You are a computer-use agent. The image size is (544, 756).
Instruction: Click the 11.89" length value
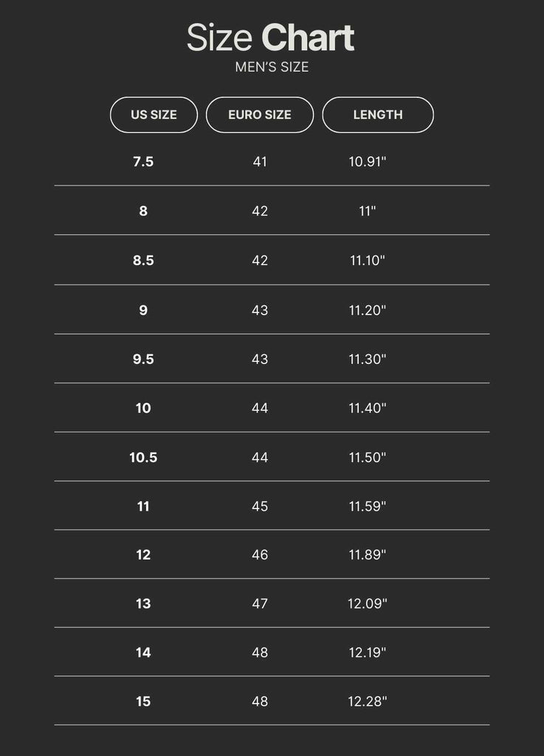click(x=368, y=554)
